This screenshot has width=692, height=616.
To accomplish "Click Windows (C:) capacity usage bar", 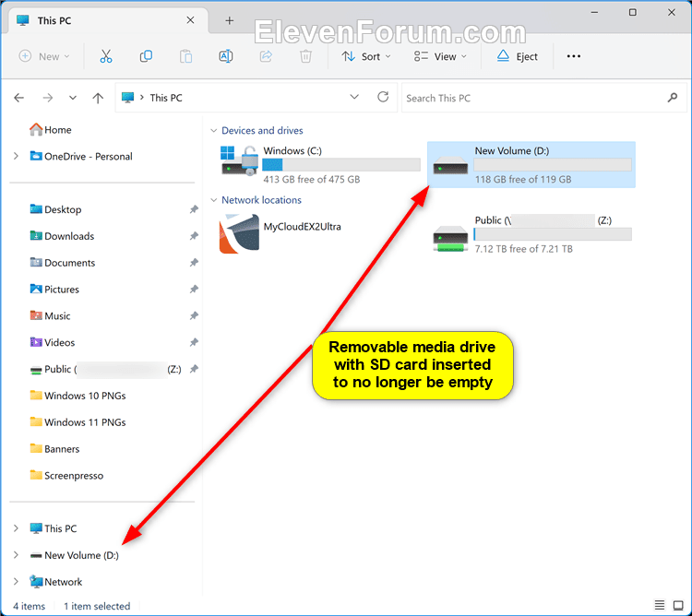I will click(341, 164).
